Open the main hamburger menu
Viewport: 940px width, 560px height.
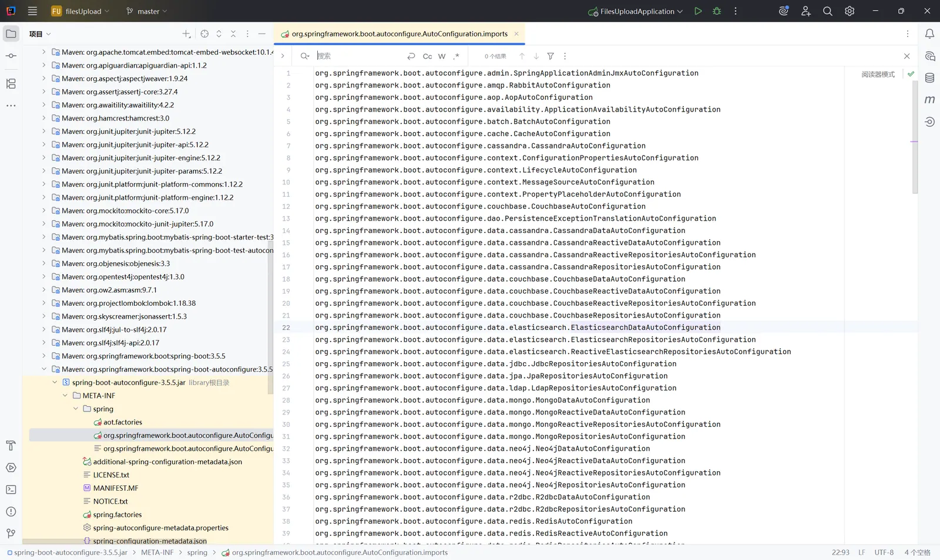pyautogui.click(x=32, y=11)
